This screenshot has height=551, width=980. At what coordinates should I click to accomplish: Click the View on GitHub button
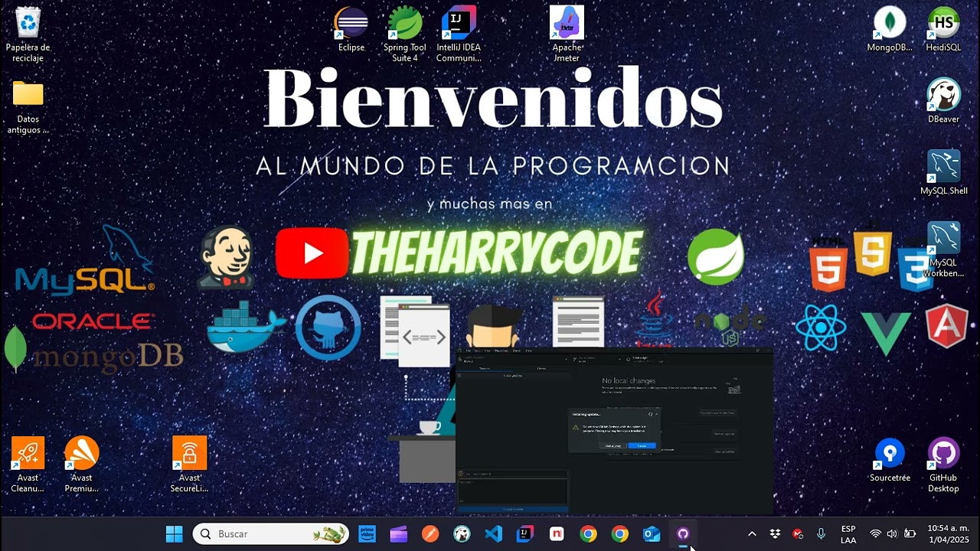724,452
